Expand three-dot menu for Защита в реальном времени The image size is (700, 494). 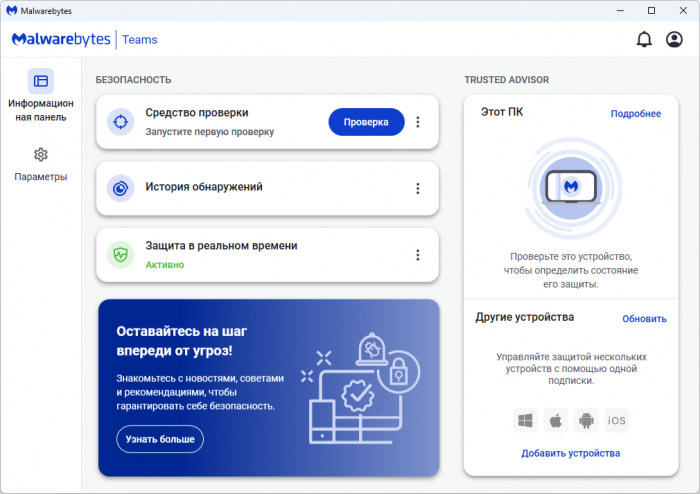tap(418, 254)
